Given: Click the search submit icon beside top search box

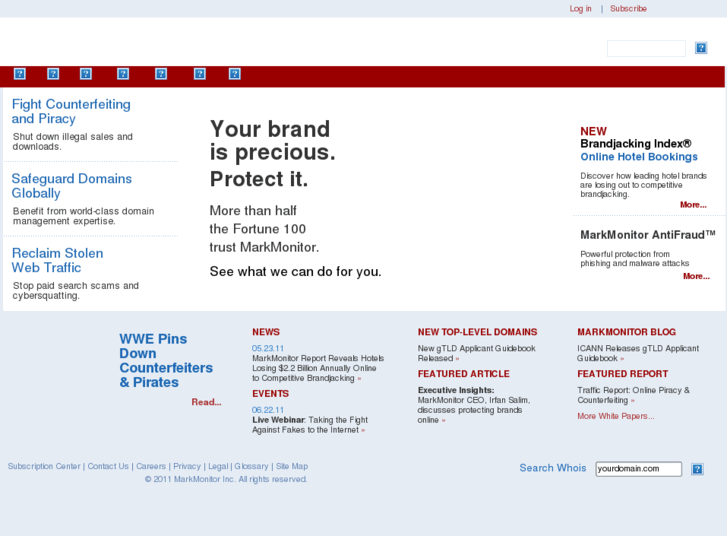Looking at the screenshot, I should click(x=701, y=48).
